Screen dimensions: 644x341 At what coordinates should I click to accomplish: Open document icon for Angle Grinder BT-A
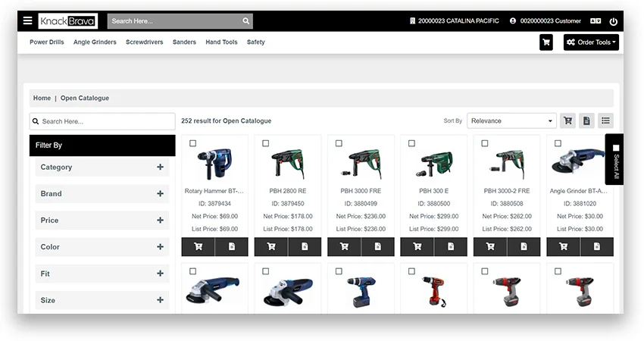coord(597,246)
